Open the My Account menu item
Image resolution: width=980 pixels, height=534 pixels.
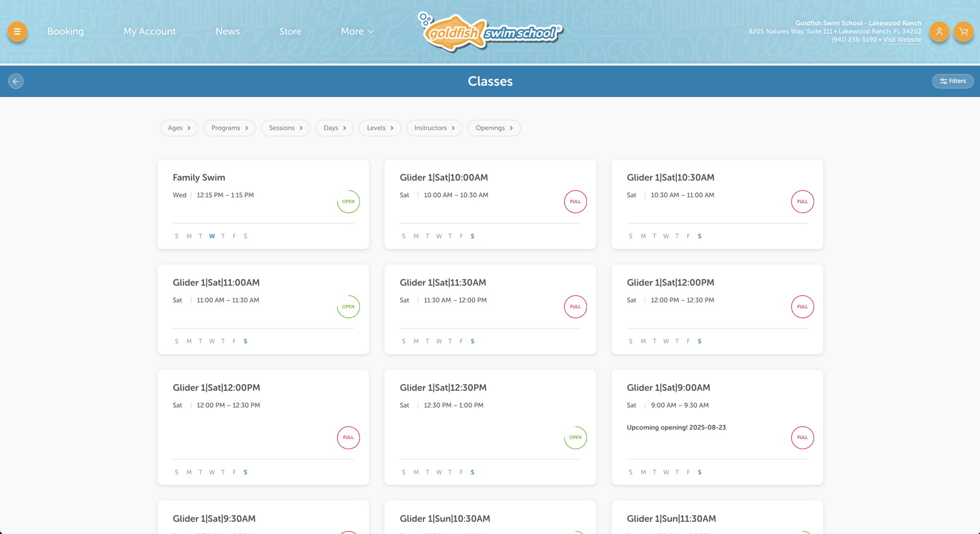150,31
